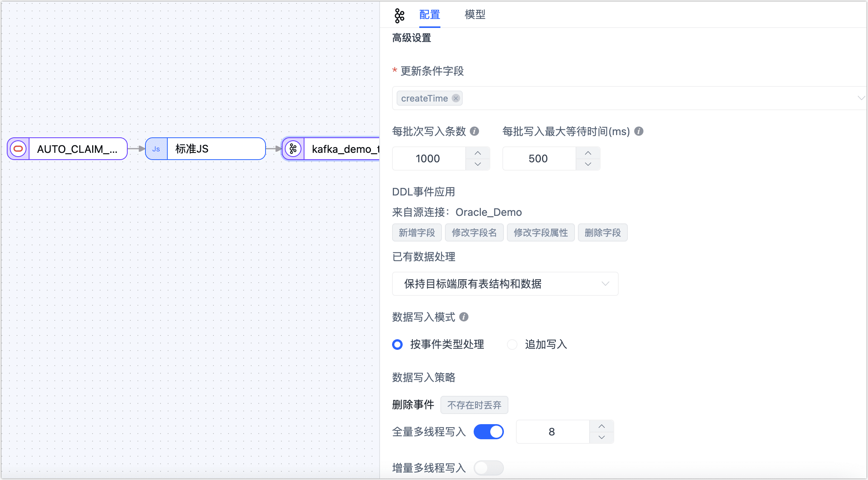
Task: Switch to 模型 tab
Action: point(475,15)
